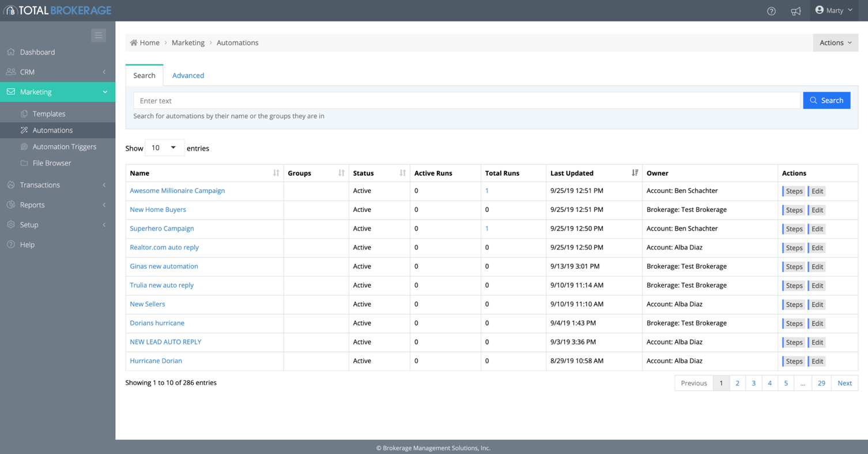
Task: Open the Hurricane Dorian automation link
Action: 156,361
